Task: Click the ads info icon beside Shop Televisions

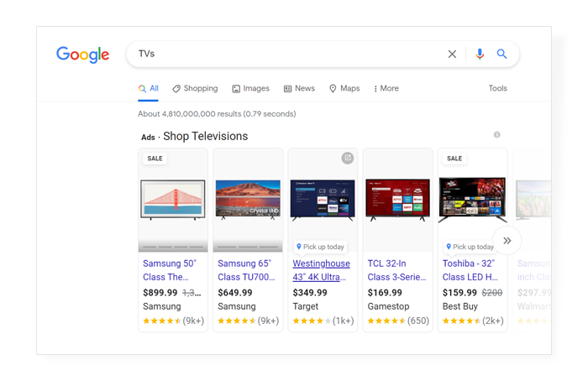Action: [x=497, y=134]
